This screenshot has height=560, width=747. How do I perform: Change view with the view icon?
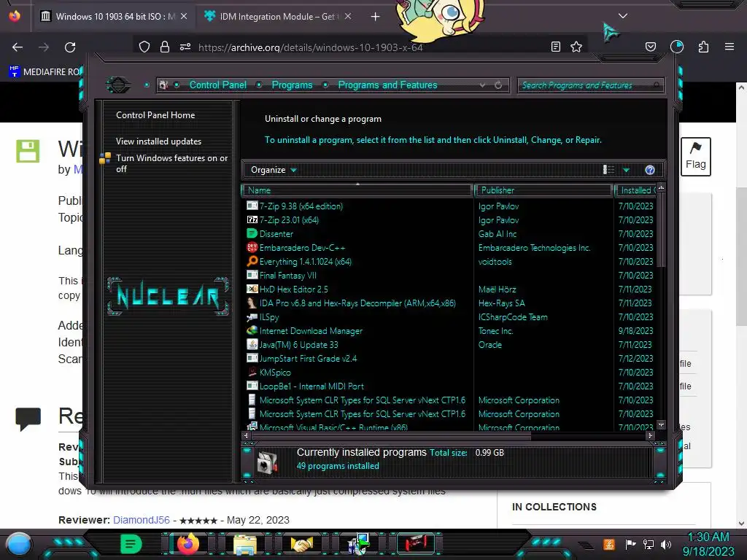coord(608,170)
